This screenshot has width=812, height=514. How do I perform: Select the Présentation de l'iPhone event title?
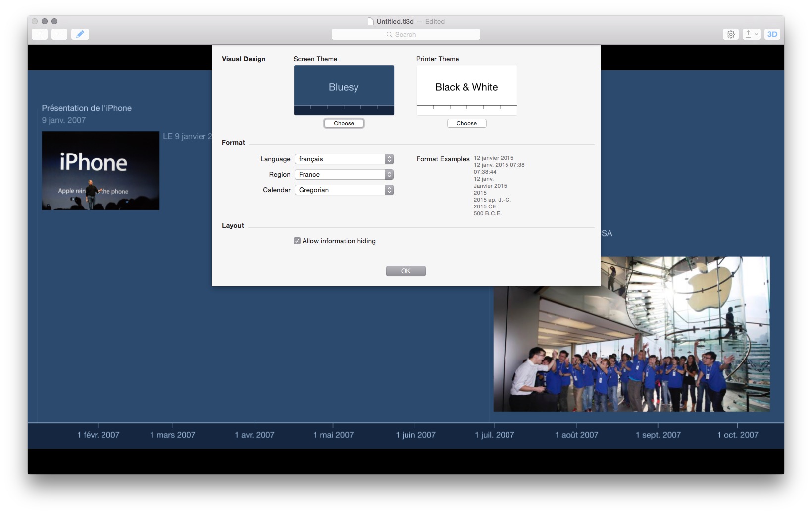coord(87,108)
